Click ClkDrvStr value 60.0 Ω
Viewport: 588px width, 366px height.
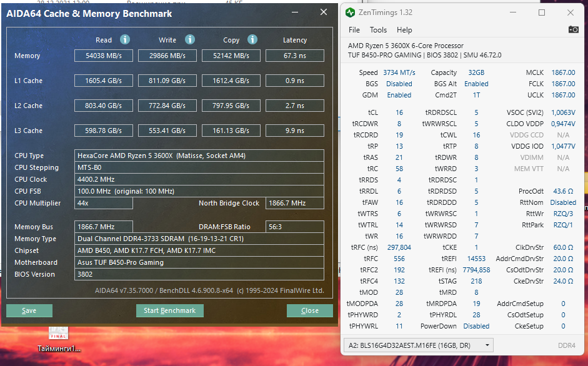point(563,247)
